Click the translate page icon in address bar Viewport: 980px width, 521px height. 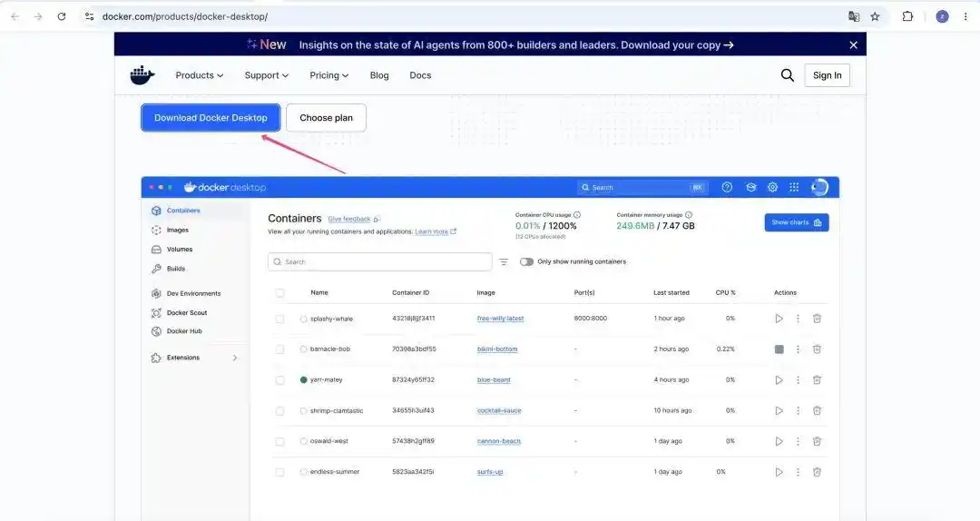[854, 17]
